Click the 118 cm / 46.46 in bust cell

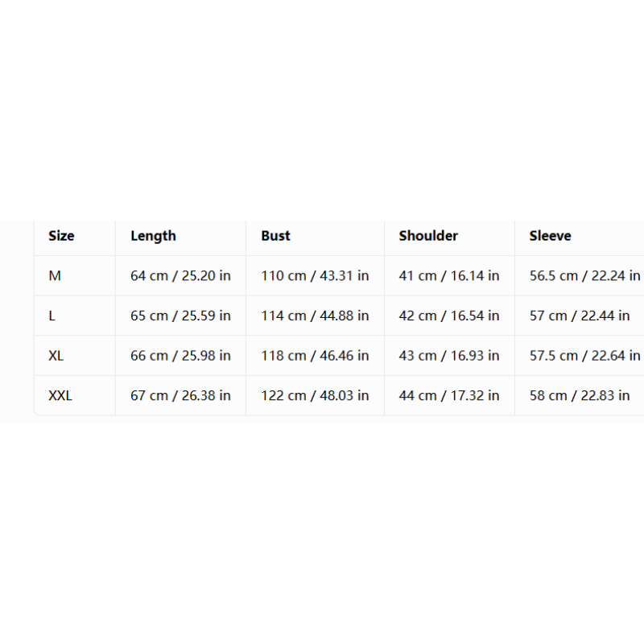315,355
